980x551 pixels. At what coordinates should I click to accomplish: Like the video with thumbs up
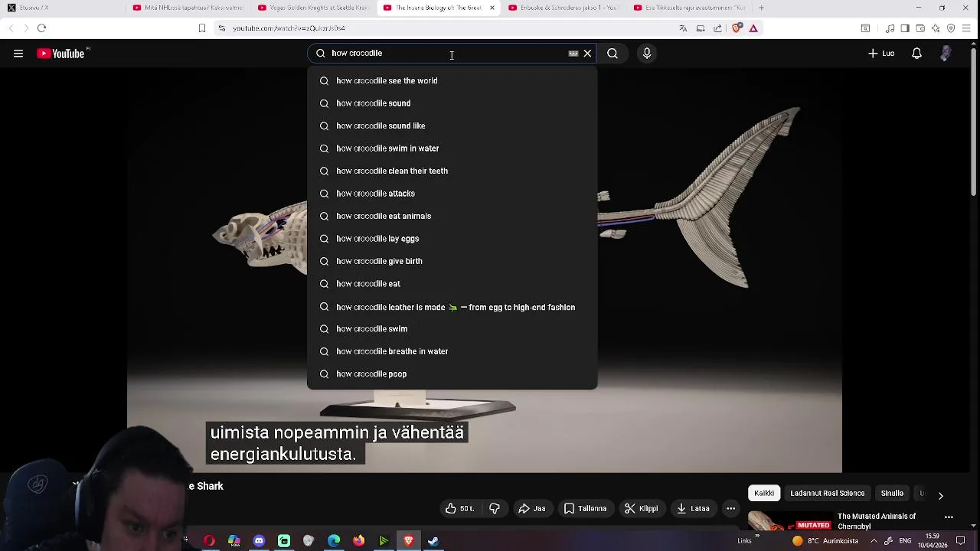(459, 509)
